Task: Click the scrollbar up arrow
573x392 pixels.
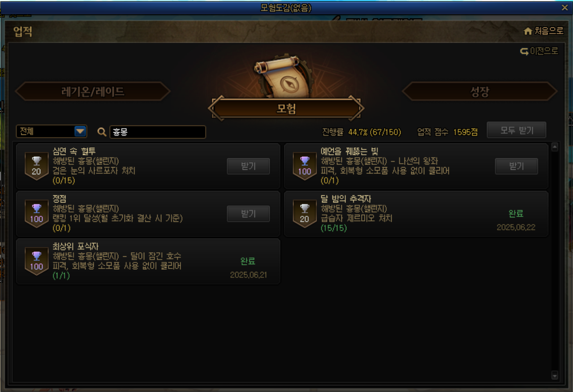Action: click(x=554, y=147)
